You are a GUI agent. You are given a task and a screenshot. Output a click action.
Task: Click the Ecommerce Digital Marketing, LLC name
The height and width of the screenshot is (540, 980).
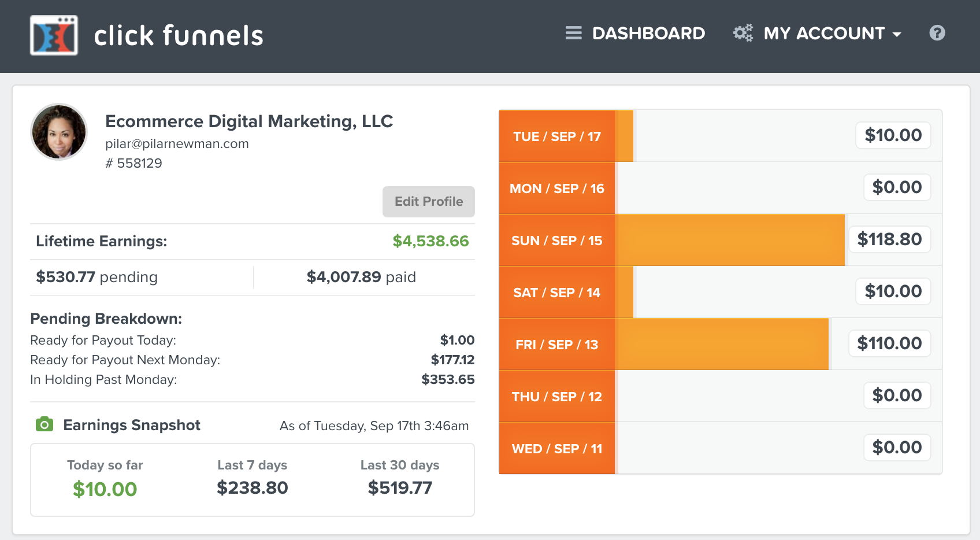click(249, 121)
